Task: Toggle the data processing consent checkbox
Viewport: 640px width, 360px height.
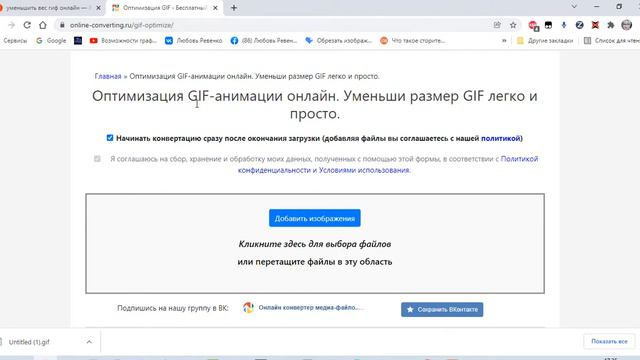Action: pos(97,158)
